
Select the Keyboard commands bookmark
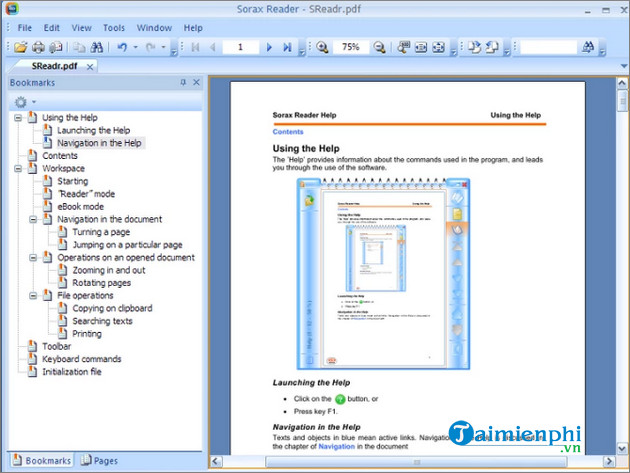[82, 359]
